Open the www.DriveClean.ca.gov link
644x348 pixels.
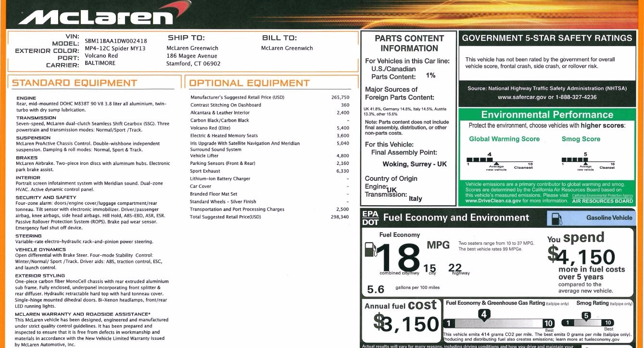click(493, 201)
